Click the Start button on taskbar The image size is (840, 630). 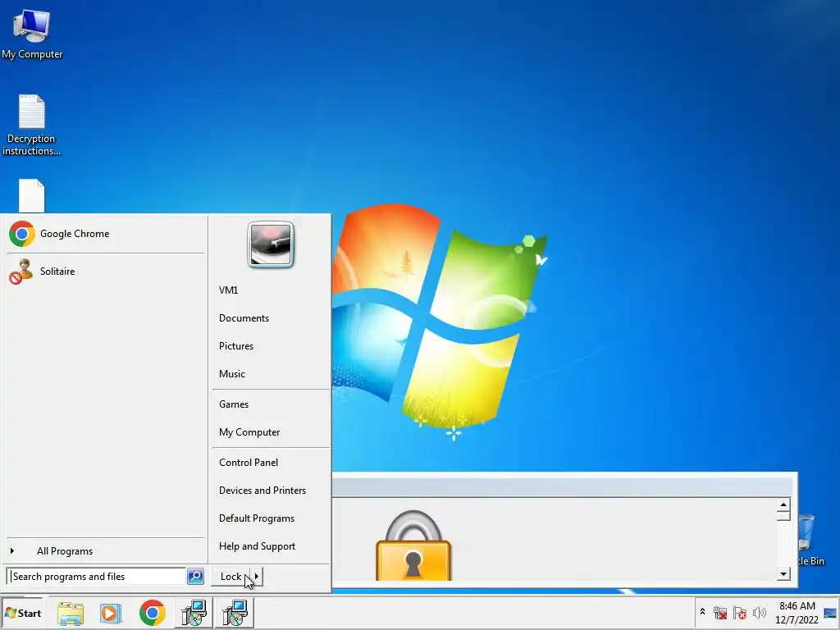22,613
